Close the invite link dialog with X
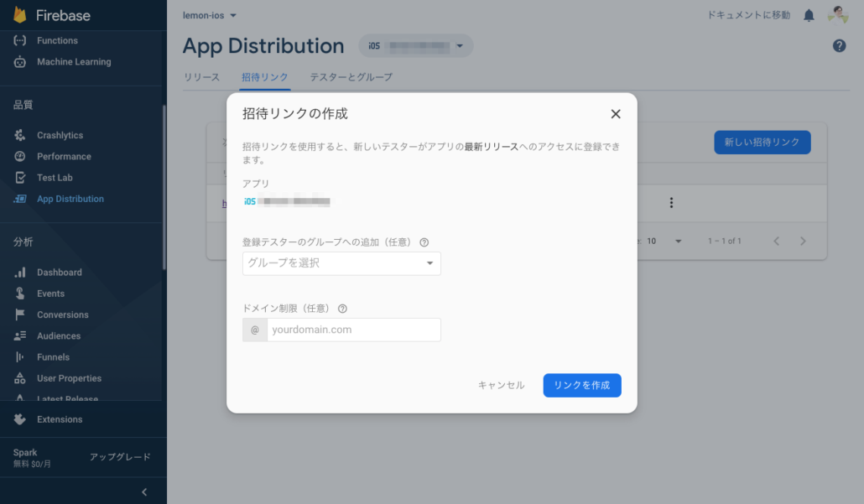The height and width of the screenshot is (504, 864). coord(616,114)
